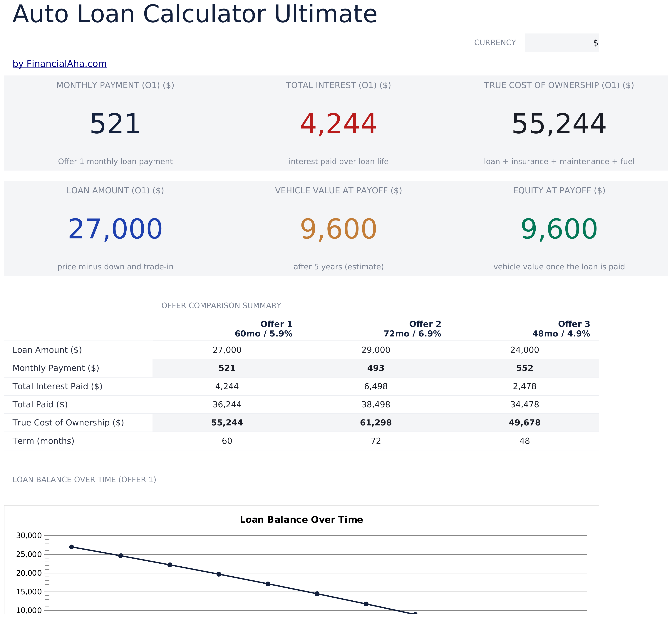Viewport: 672px width, 618px height.
Task: Select Offer 2 monthly payment cell 493
Action: click(x=376, y=368)
